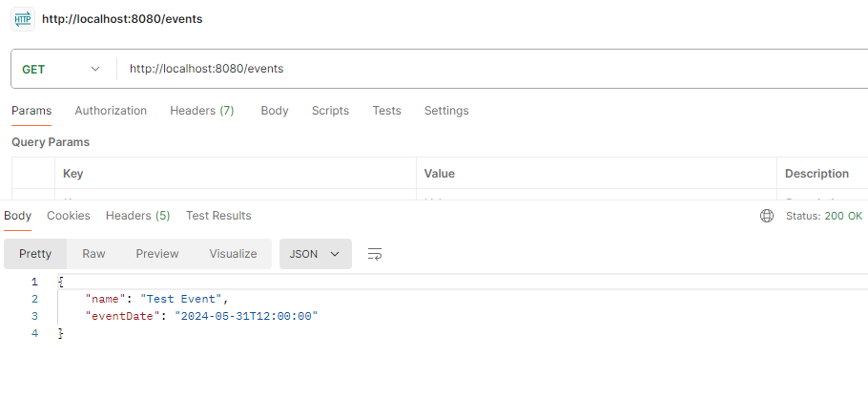Open the GET method dropdown
Screen dimensions: 868x399
pos(61,70)
